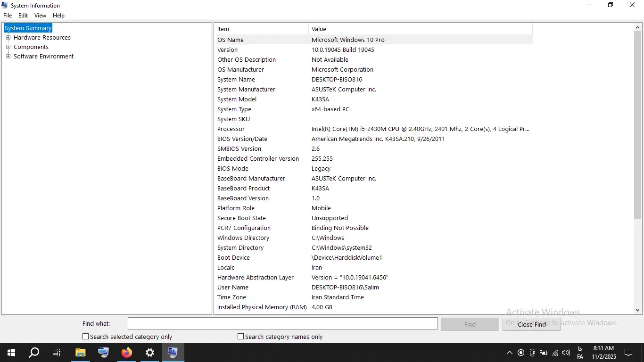The height and width of the screenshot is (362, 644).
Task: Open Task View from the taskbar
Action: click(57, 352)
